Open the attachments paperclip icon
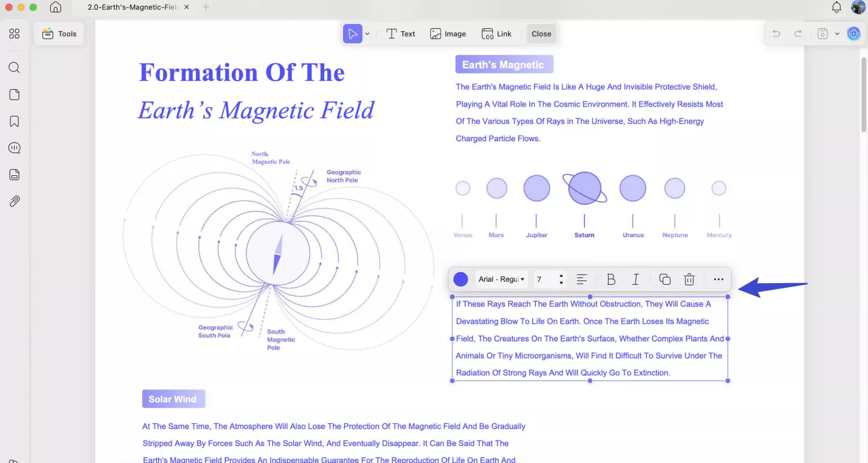 click(15, 201)
